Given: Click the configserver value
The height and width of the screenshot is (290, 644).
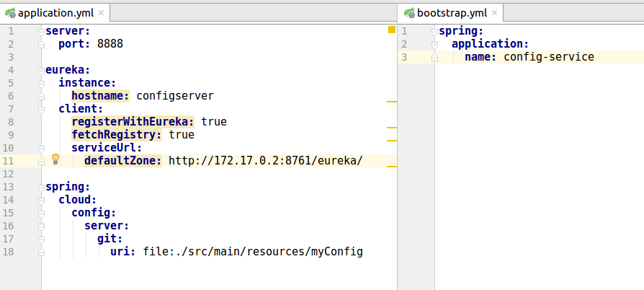Looking at the screenshot, I should [x=175, y=96].
